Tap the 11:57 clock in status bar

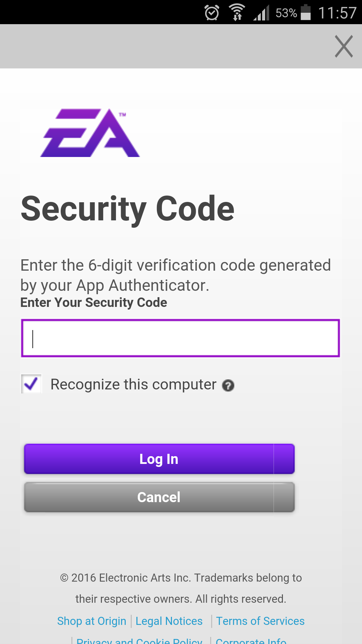(337, 13)
